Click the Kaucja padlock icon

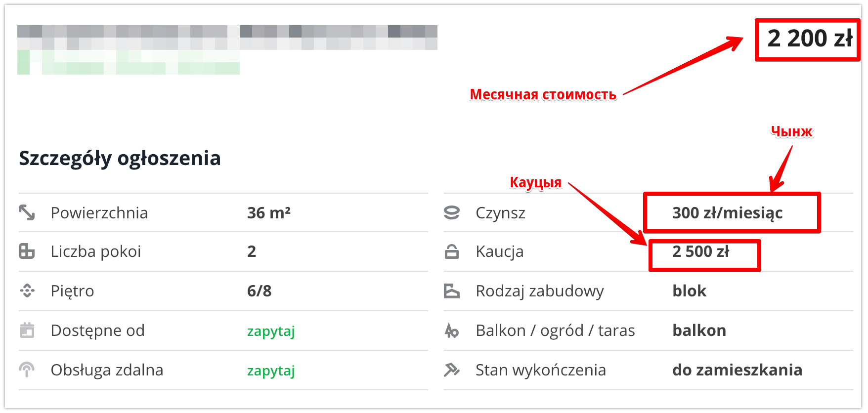(x=452, y=251)
